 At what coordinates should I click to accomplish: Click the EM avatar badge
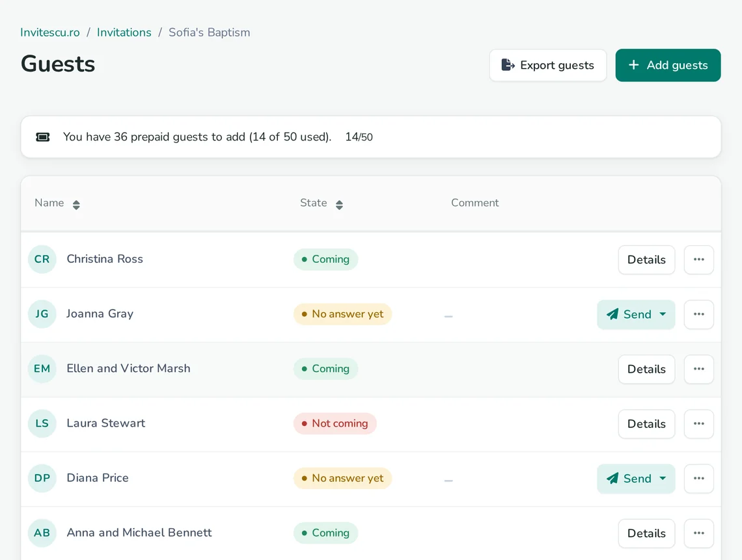click(42, 369)
